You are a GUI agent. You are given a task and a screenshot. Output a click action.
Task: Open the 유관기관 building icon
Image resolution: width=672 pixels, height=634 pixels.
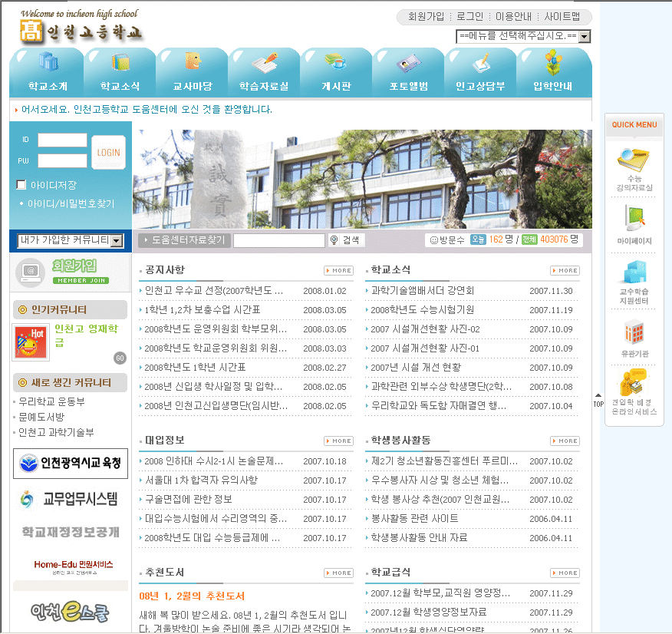[634, 332]
